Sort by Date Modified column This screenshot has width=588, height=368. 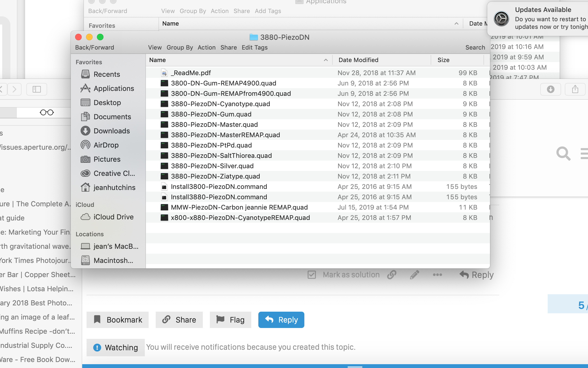382,60
